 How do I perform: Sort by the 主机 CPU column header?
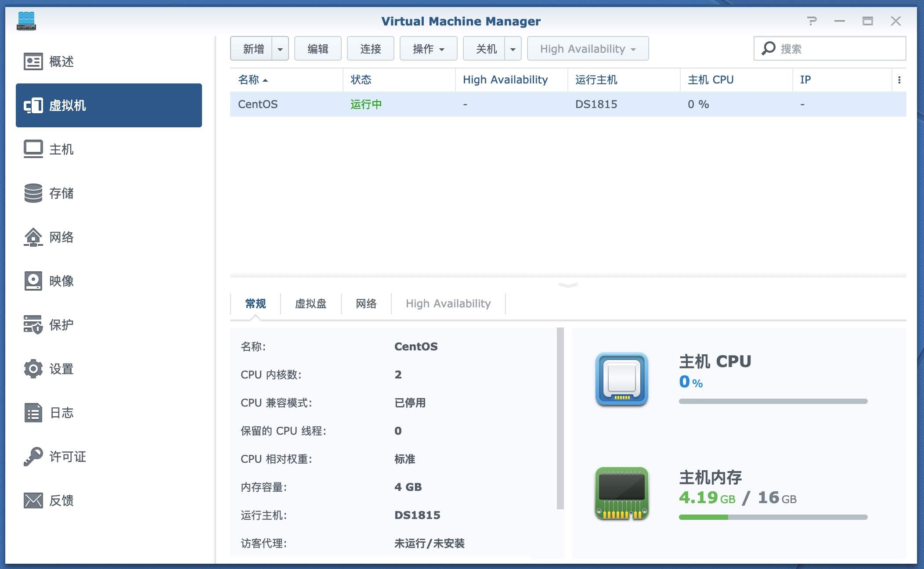736,79
